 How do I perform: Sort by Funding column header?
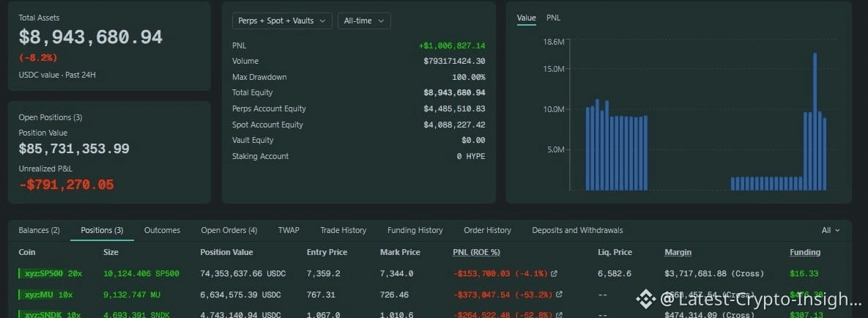pyautogui.click(x=805, y=252)
